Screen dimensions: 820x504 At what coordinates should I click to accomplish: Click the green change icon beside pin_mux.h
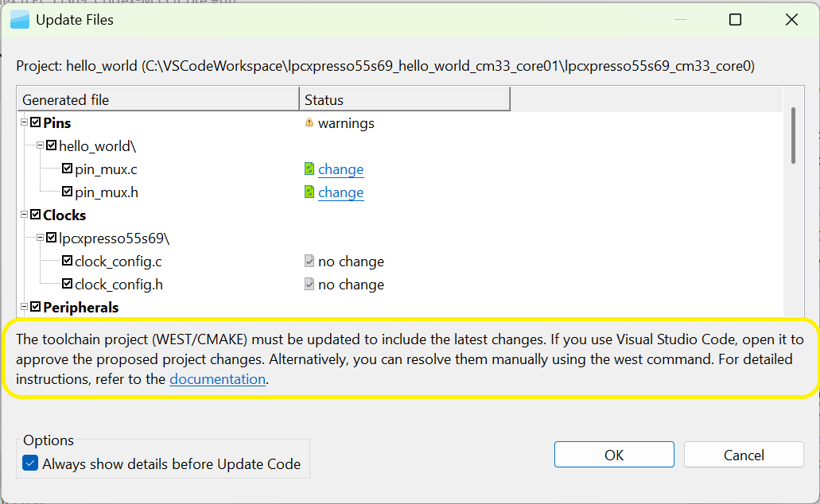pos(308,192)
